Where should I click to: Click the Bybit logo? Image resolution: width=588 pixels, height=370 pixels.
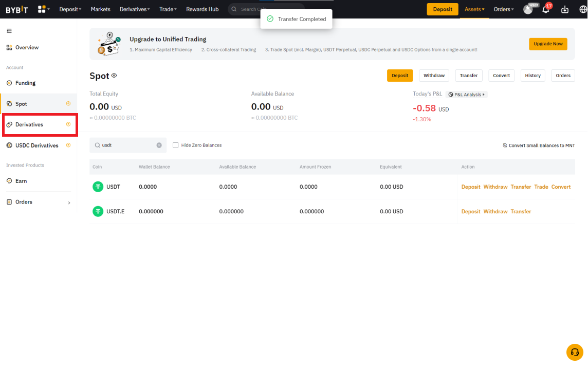coord(17,9)
